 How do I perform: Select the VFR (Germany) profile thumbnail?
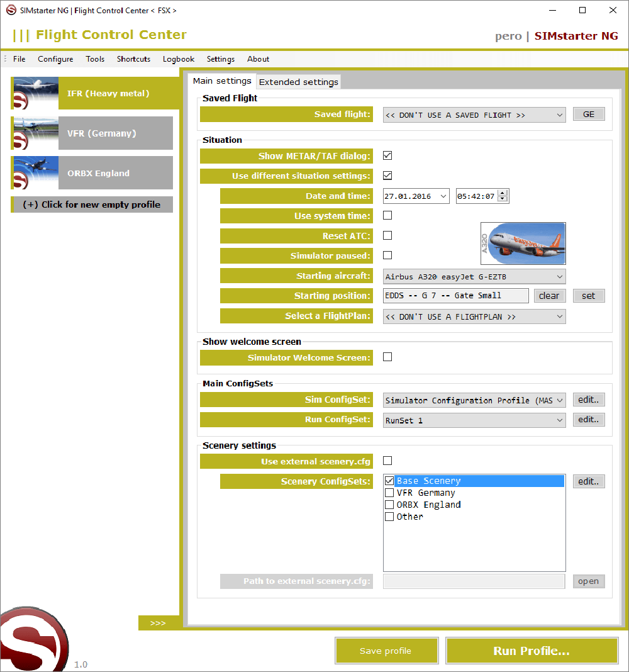(36, 133)
